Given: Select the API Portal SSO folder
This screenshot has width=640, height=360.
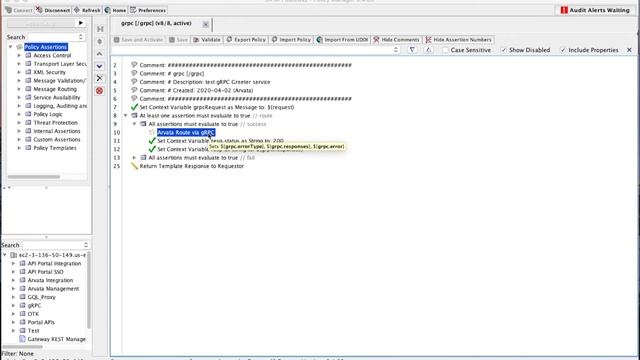Looking at the screenshot, I should (x=45, y=272).
